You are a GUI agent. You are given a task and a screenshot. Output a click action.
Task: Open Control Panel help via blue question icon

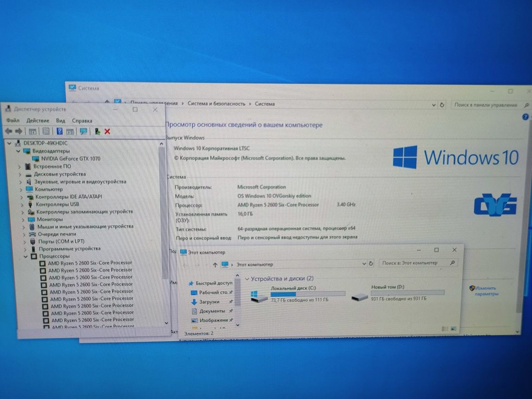point(525,117)
